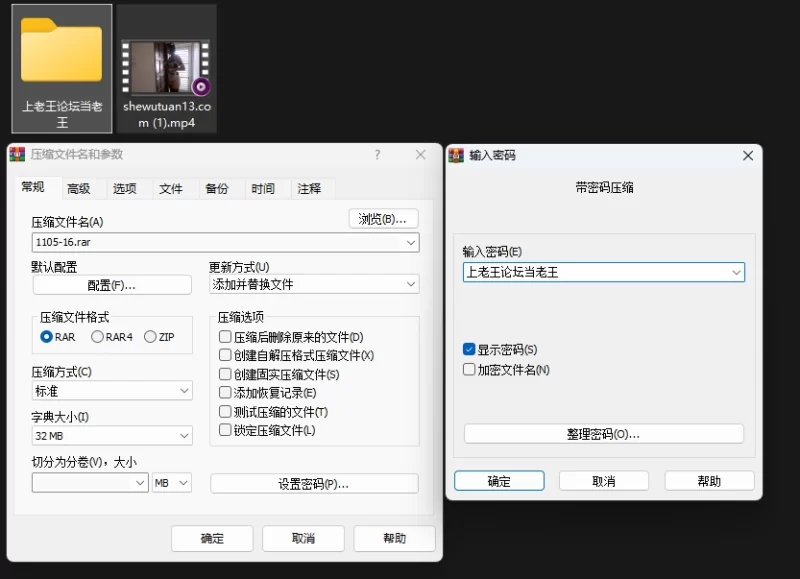Click the WinRAR icon in archive dialog title
The height and width of the screenshot is (579, 800).
[17, 155]
